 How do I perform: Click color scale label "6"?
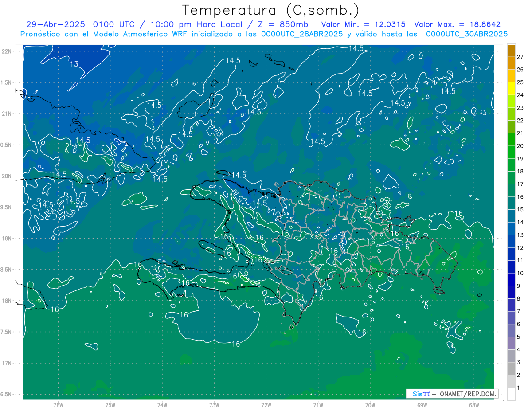pos(518,325)
